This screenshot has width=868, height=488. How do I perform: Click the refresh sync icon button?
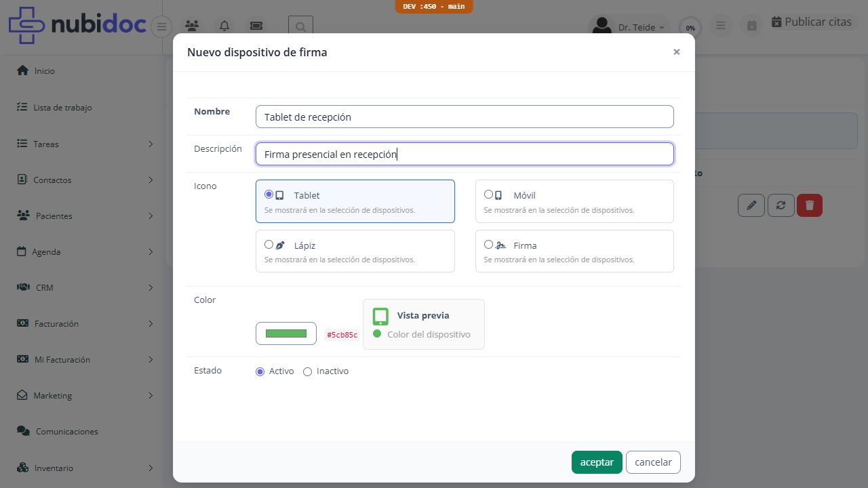pyautogui.click(x=781, y=205)
